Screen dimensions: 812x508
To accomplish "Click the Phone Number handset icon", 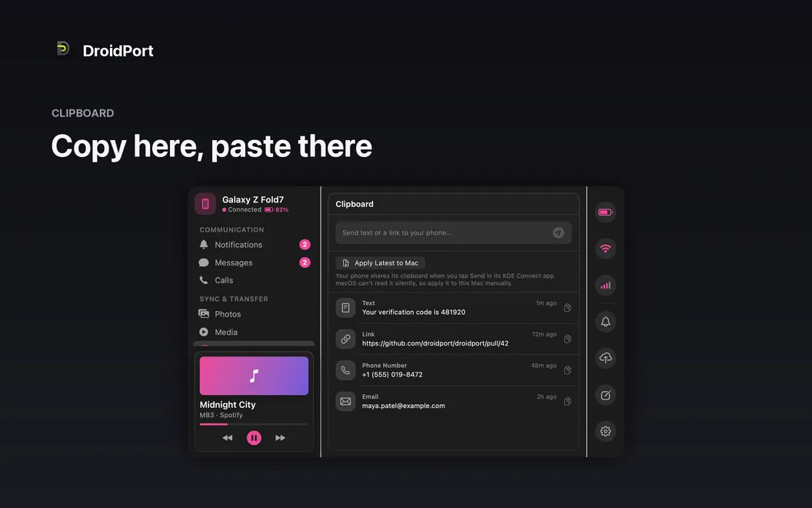I will click(345, 370).
